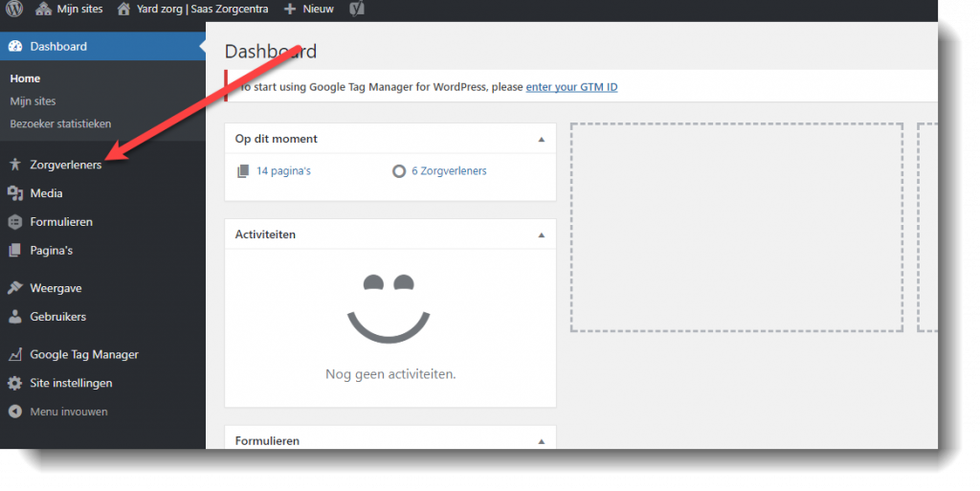980x491 pixels.
Task: Click the large empty dashed widget drop zone
Action: click(737, 228)
